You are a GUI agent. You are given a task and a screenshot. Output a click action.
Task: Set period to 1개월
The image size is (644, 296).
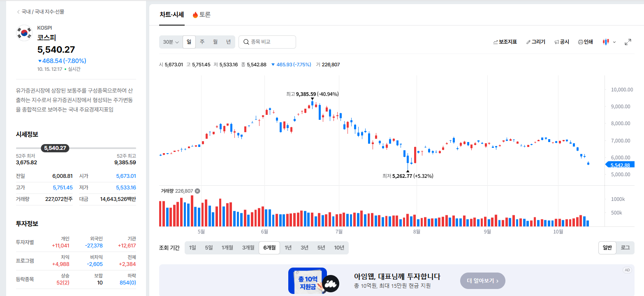point(227,248)
